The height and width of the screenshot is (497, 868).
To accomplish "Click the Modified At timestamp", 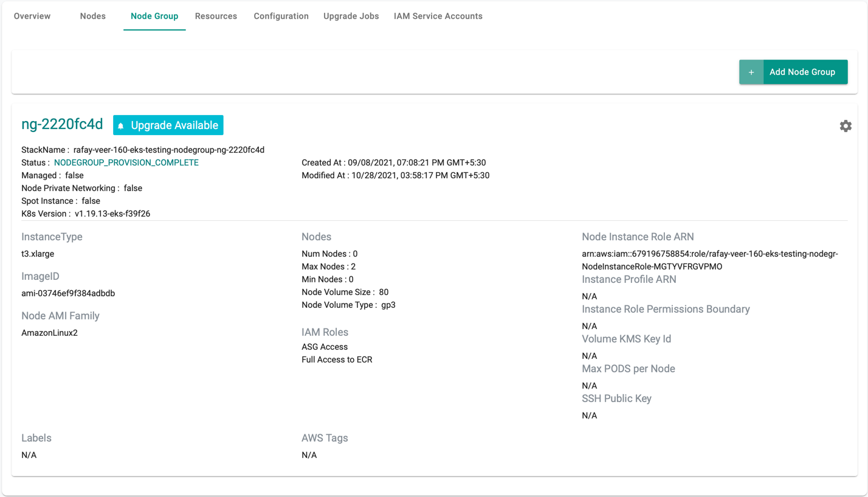I will pyautogui.click(x=396, y=176).
